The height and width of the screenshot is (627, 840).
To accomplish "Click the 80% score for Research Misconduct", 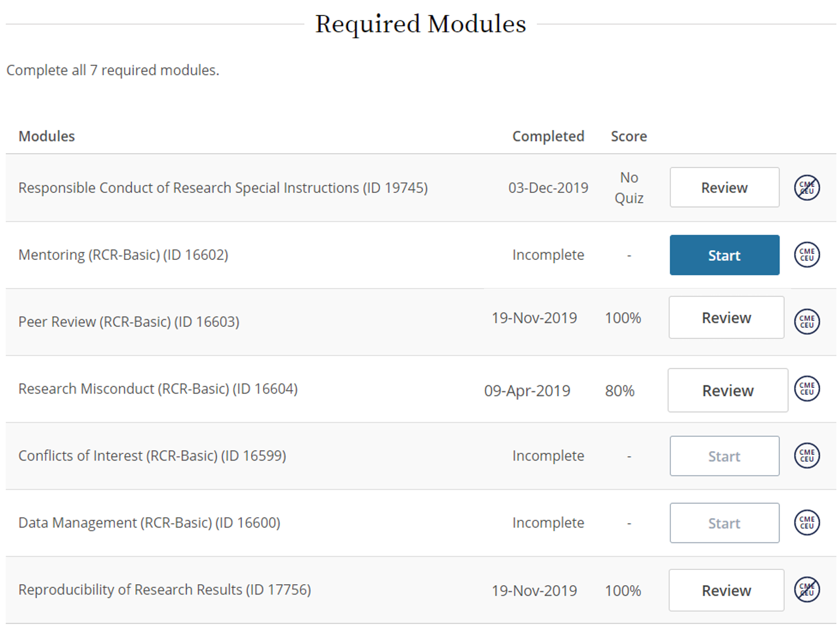I will (x=620, y=391).
